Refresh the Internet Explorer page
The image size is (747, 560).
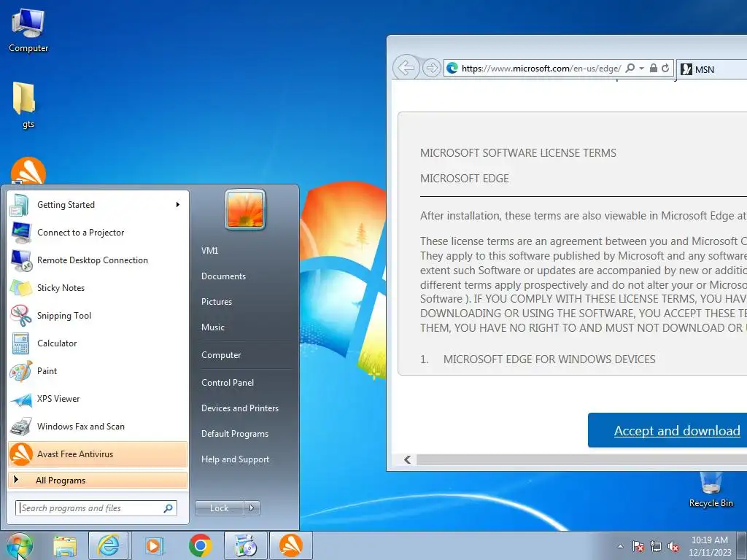pos(665,68)
